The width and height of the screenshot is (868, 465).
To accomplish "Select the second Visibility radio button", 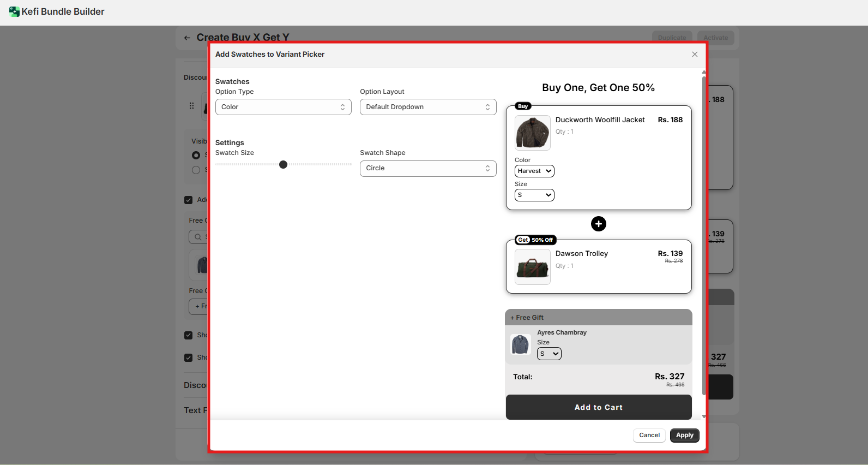I will click(x=196, y=170).
